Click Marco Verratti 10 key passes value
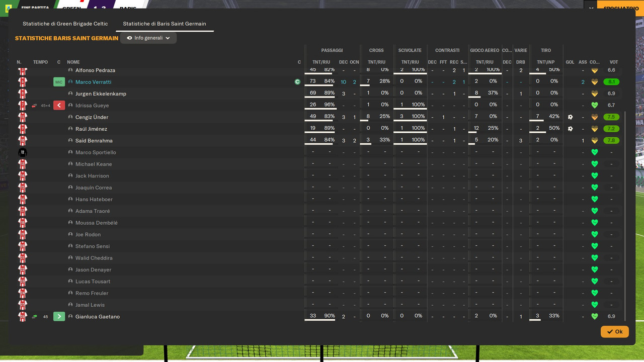This screenshot has width=644, height=362. [344, 82]
